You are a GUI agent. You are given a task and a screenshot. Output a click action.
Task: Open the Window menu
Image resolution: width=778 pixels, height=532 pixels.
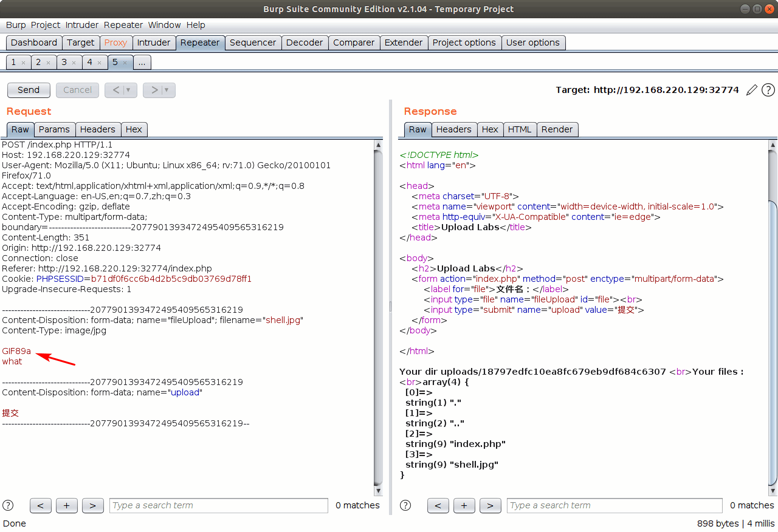164,25
